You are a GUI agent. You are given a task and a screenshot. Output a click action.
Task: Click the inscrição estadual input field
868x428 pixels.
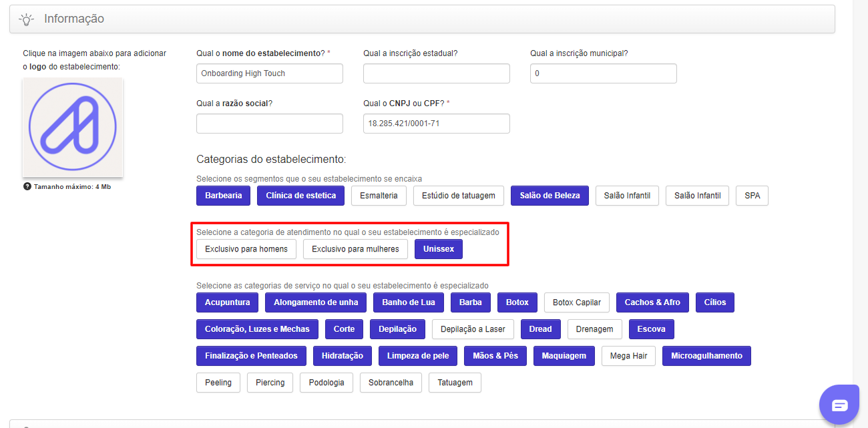pos(437,73)
